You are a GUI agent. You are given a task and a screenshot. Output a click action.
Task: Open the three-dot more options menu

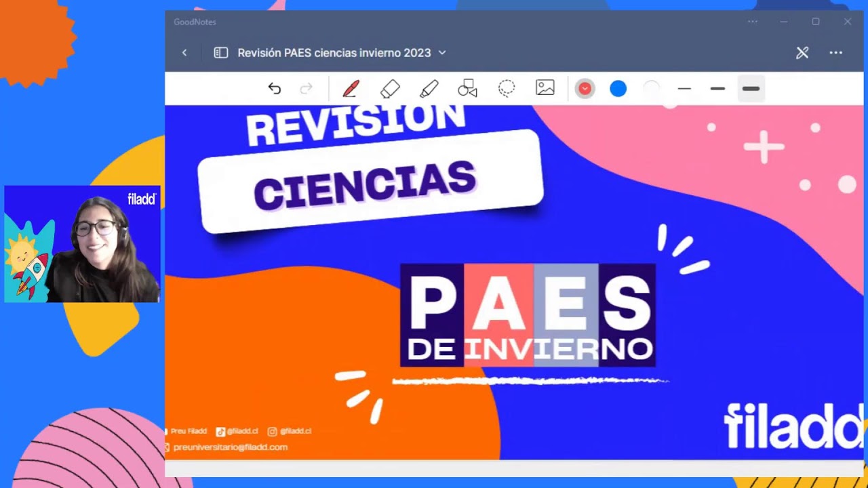pyautogui.click(x=835, y=53)
